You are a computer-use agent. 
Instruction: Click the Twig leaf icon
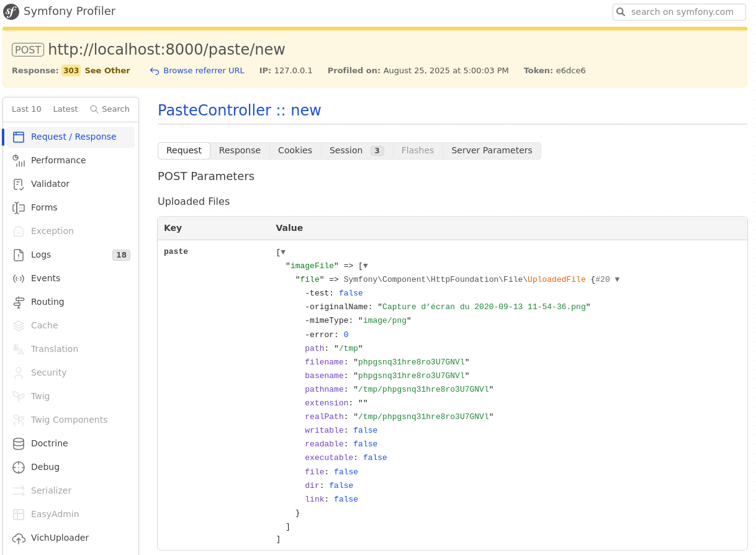pyautogui.click(x=19, y=397)
